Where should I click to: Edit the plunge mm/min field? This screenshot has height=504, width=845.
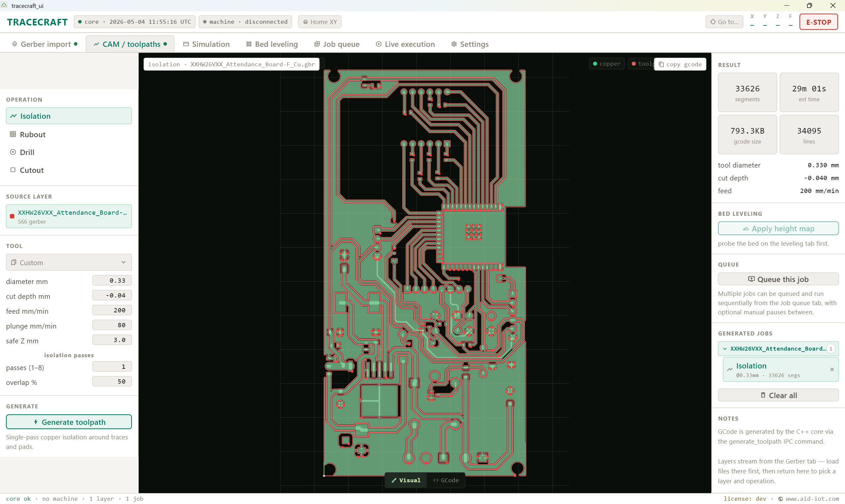coord(112,325)
